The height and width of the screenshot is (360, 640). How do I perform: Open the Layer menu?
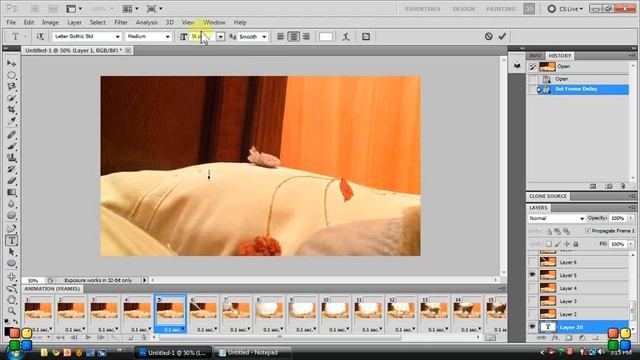(74, 22)
